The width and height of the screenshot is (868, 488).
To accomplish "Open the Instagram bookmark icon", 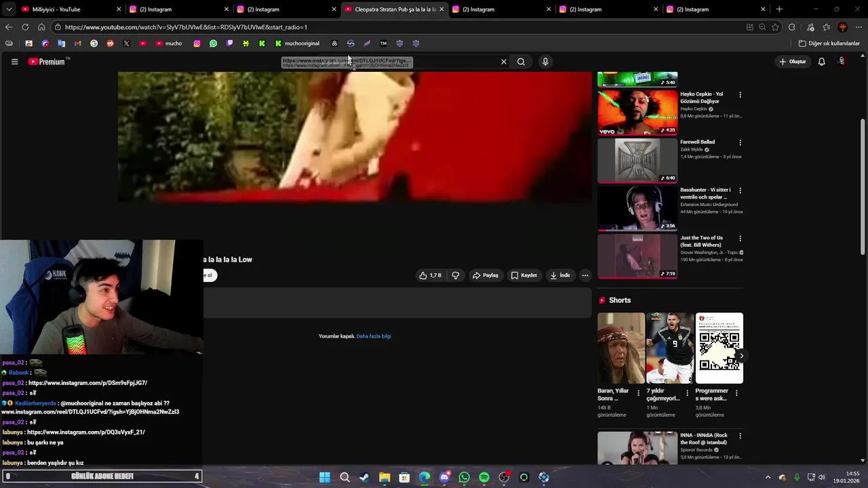I will tap(197, 43).
